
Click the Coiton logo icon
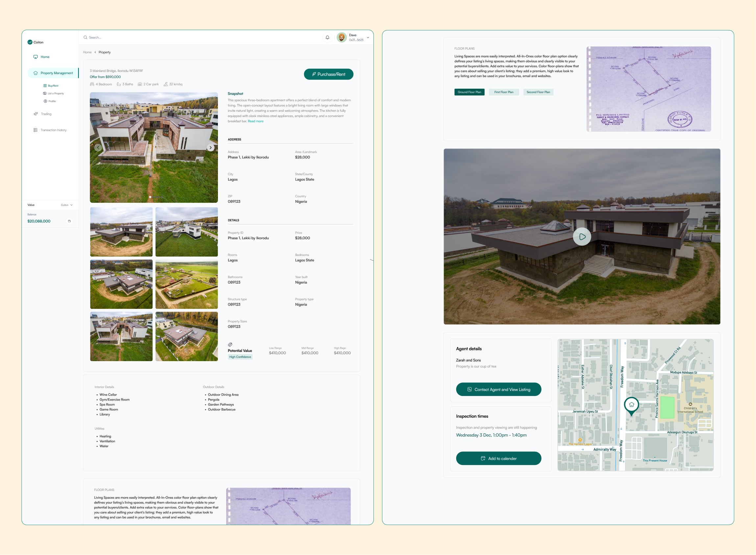(x=30, y=42)
